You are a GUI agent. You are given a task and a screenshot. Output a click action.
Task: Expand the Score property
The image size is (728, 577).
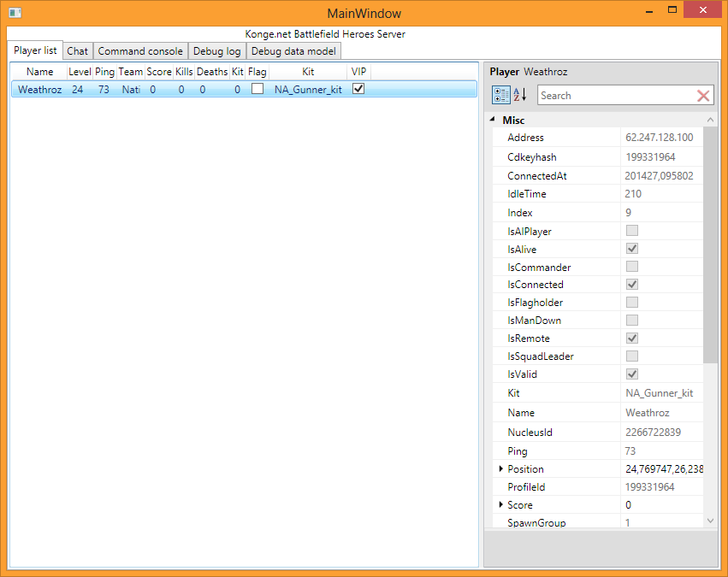[500, 504]
